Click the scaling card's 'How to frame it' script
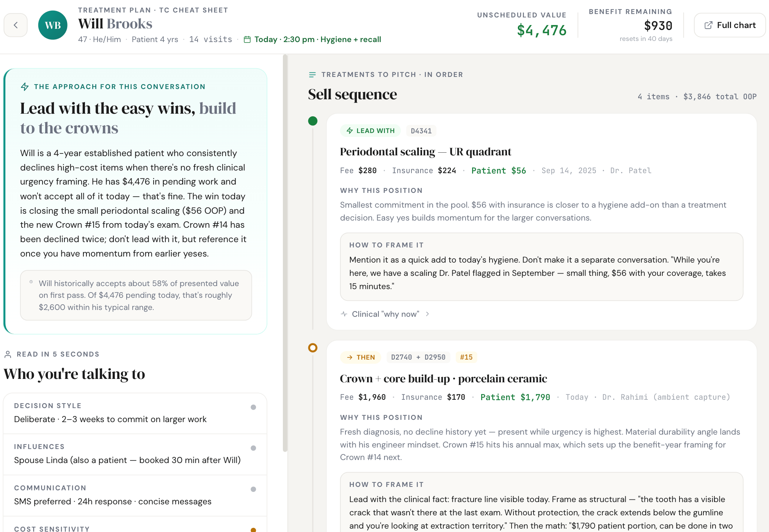This screenshot has height=532, width=769. click(541, 267)
